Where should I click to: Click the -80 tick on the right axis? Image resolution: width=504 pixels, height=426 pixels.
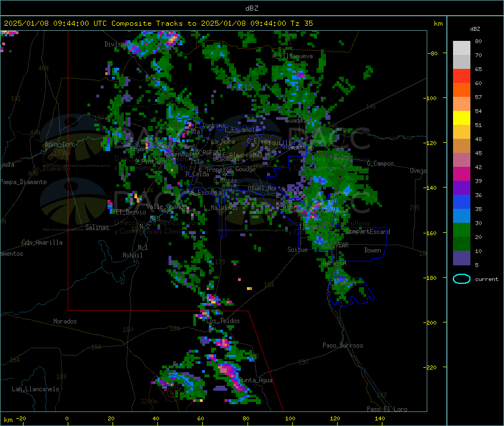(x=433, y=53)
